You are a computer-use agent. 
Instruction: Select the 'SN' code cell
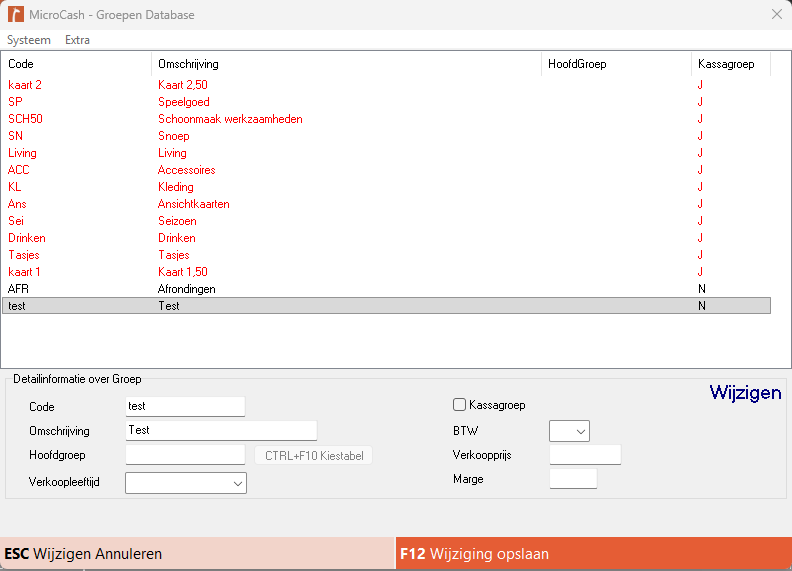(x=15, y=135)
